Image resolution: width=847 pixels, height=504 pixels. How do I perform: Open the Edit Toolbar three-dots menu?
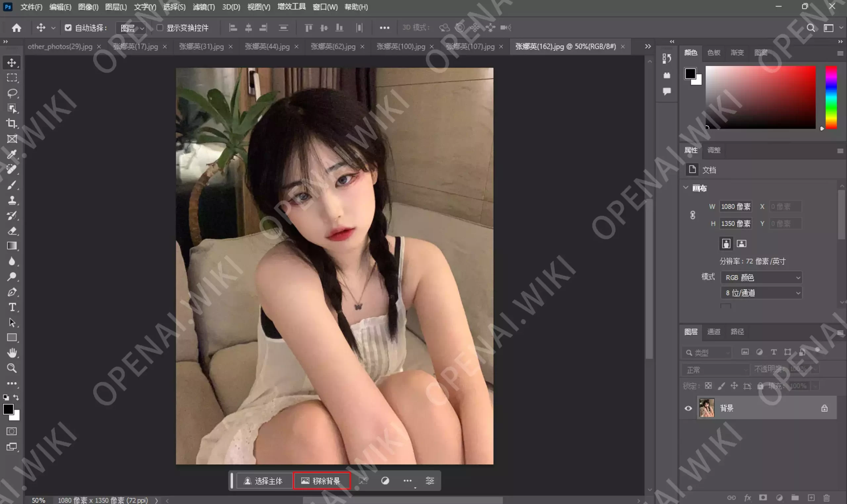click(x=12, y=383)
